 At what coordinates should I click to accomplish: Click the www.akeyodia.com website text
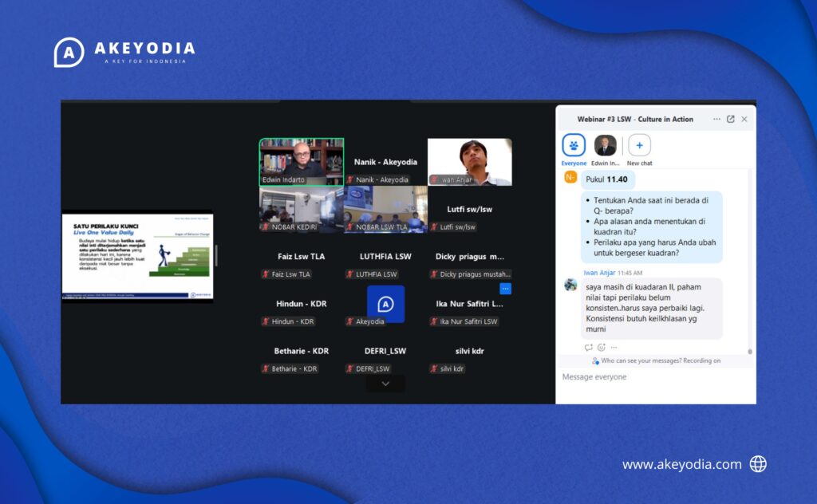pyautogui.click(x=681, y=464)
